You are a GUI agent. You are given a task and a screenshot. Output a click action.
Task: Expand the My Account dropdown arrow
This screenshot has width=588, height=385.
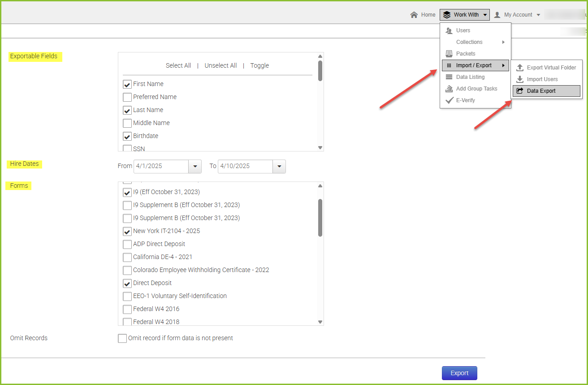538,15
